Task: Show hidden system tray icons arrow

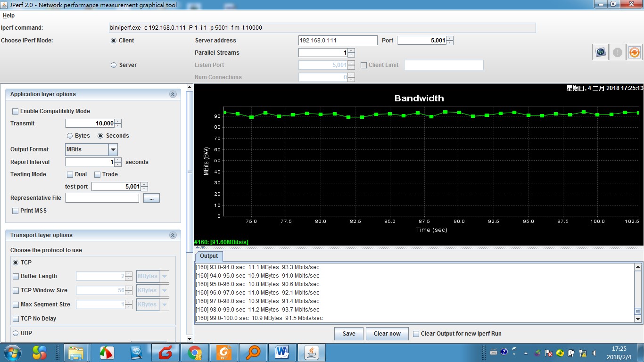Action: (526, 353)
